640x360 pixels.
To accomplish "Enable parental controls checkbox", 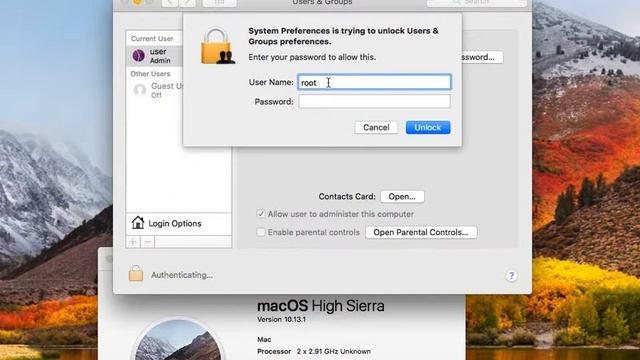I will (260, 232).
